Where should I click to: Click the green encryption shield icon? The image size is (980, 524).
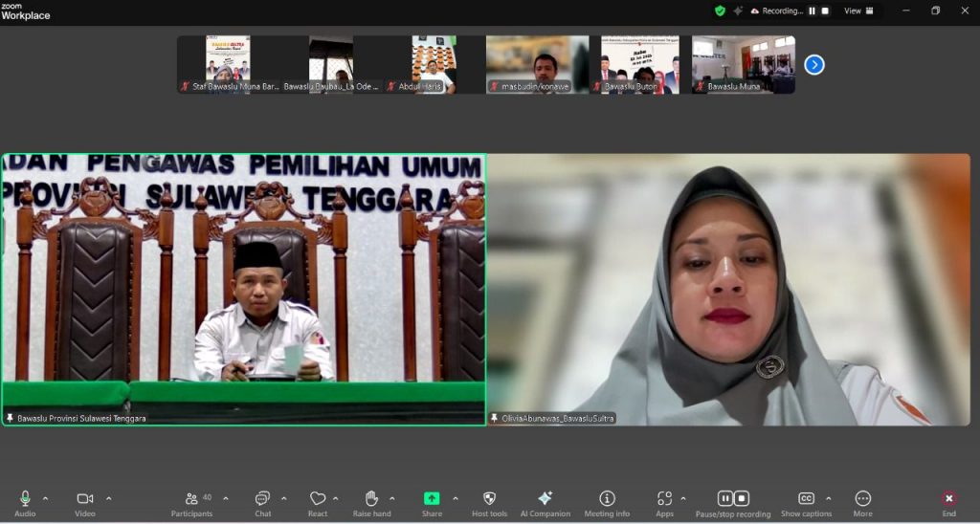(720, 11)
